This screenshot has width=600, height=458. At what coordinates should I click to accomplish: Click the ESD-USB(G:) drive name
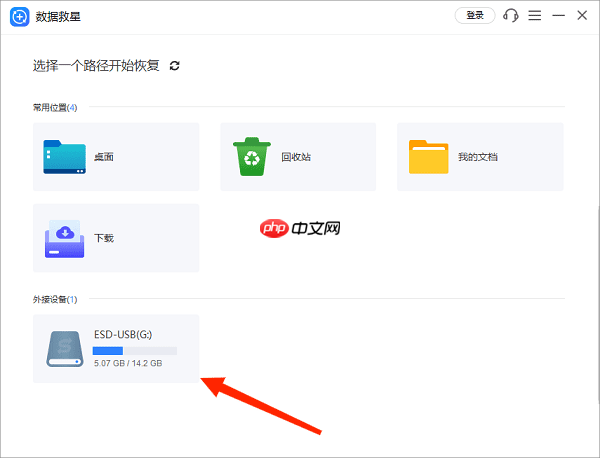click(123, 335)
